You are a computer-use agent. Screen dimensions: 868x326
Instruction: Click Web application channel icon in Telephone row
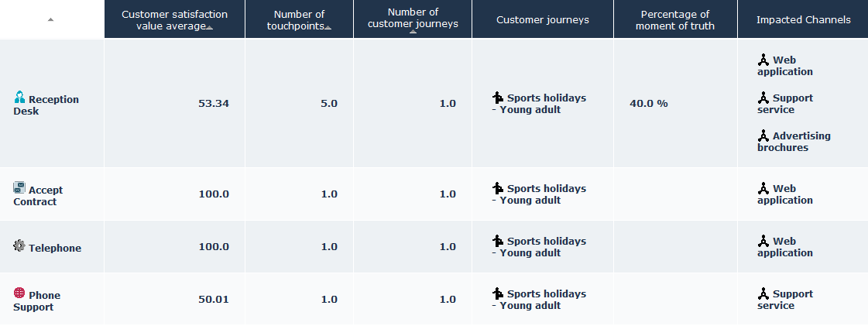(763, 241)
